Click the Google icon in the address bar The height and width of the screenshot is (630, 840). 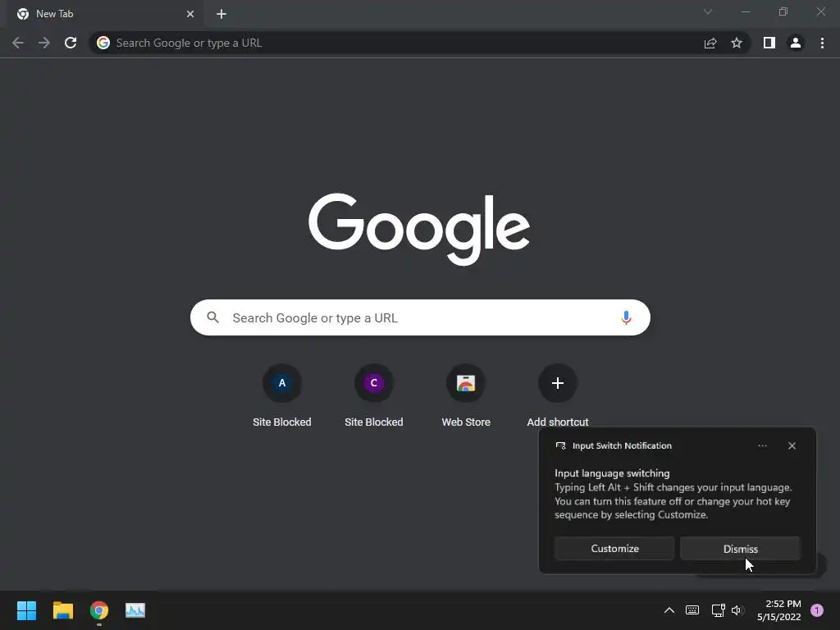pyautogui.click(x=103, y=43)
